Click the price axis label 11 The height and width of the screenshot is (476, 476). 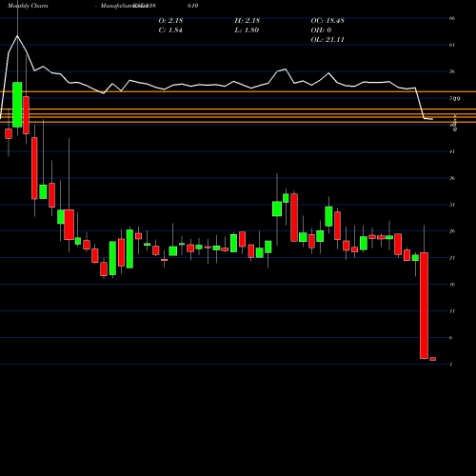click(452, 311)
